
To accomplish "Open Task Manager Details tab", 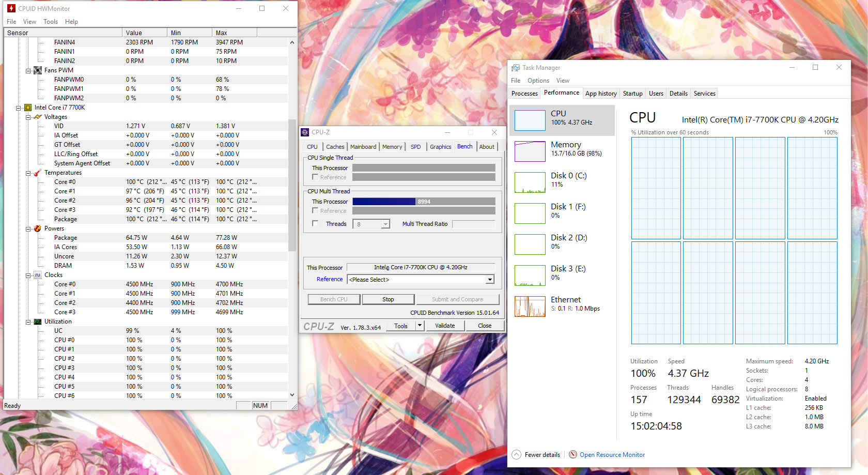I will (678, 94).
